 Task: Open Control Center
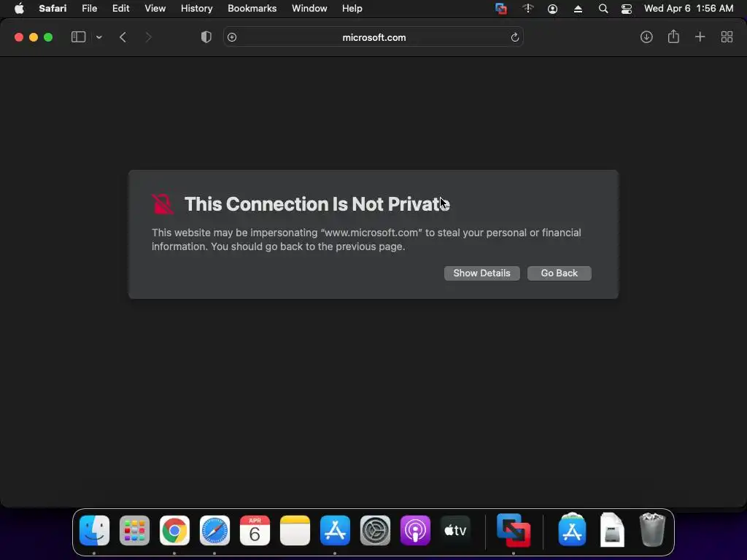pos(627,9)
